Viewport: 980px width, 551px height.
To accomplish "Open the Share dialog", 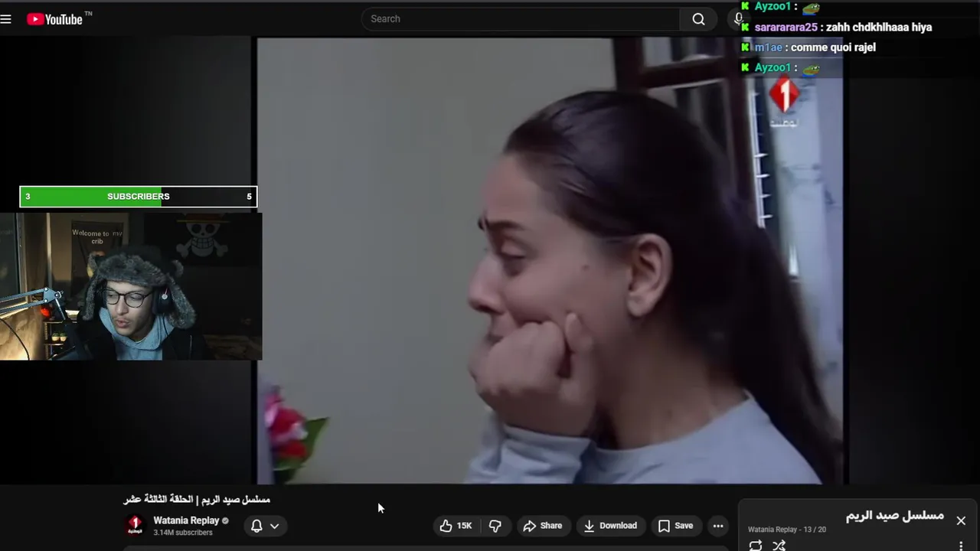I will [543, 526].
